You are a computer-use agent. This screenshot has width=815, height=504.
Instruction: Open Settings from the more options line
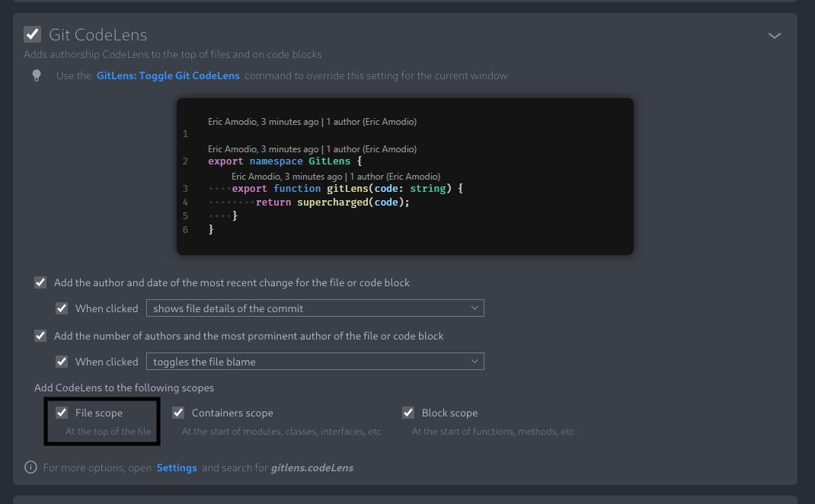click(177, 467)
